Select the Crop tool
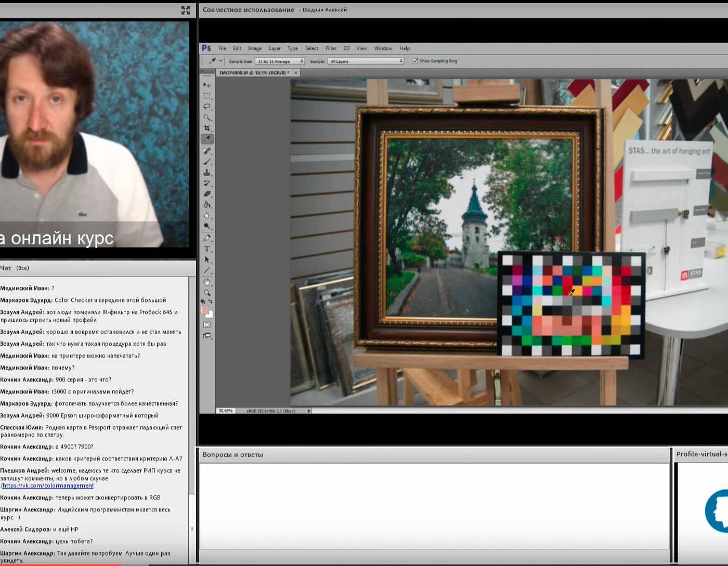This screenshot has width=728, height=566. (x=207, y=128)
